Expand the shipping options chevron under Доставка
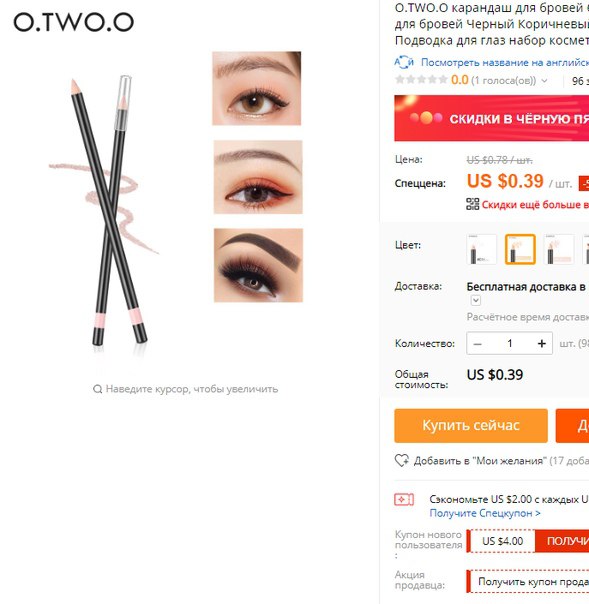 pos(476,300)
